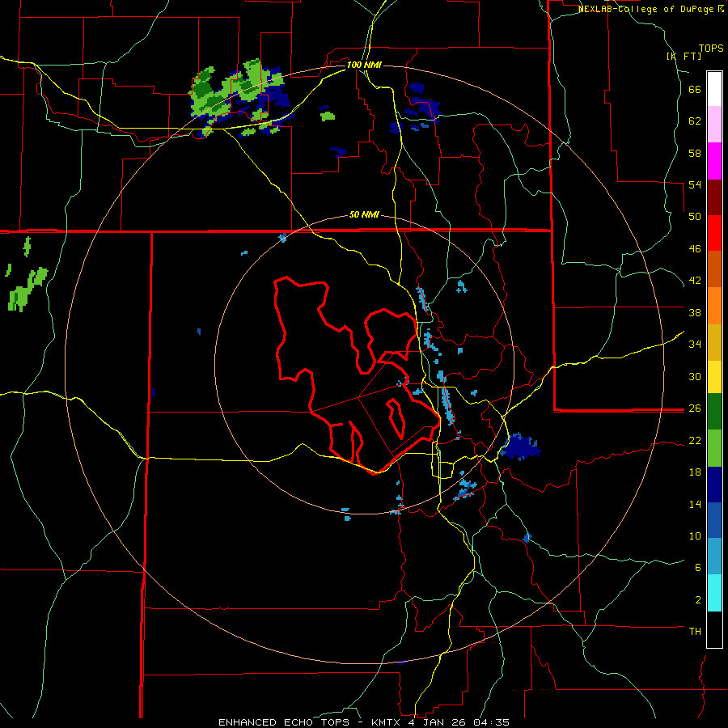728x728 pixels.
Task: Click the "TOPS" legend heading
Action: (711, 49)
